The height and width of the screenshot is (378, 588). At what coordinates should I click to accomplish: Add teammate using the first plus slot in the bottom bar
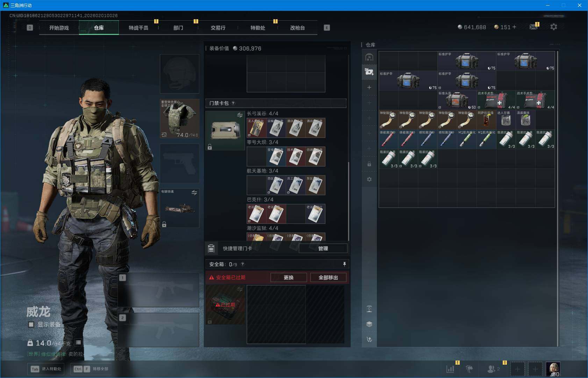pos(518,369)
